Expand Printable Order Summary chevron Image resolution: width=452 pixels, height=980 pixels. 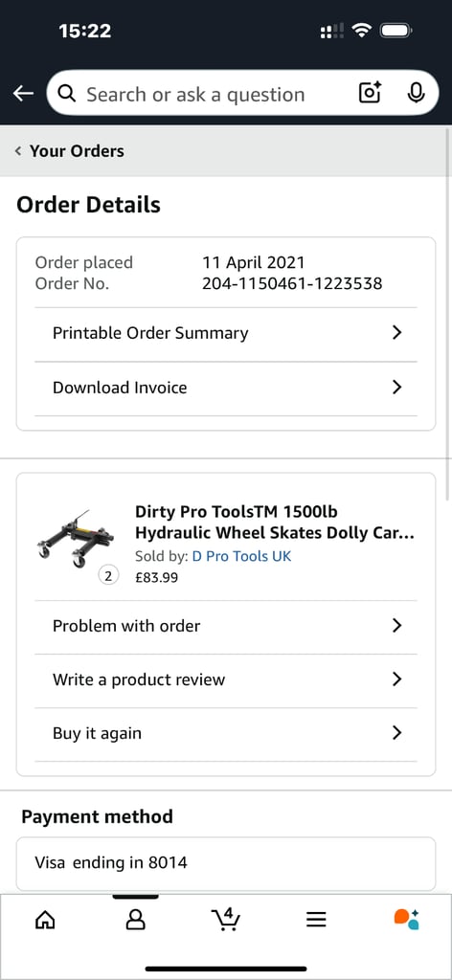tap(396, 332)
